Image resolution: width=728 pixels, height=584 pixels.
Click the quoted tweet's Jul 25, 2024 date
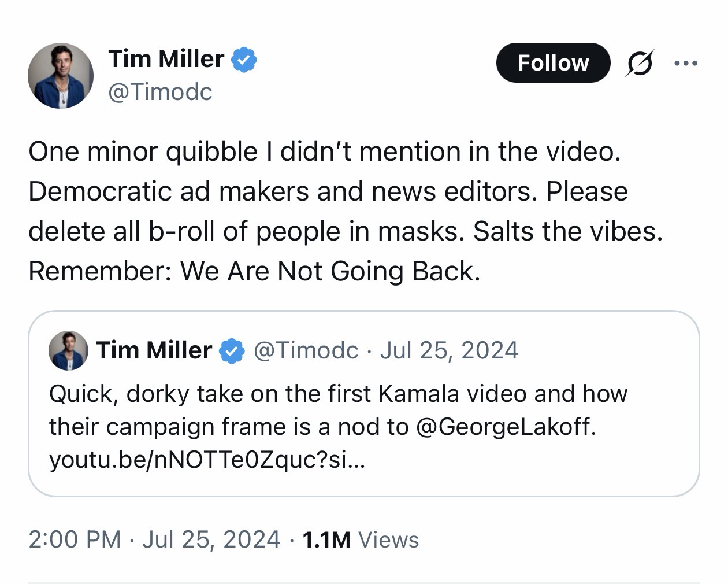[449, 350]
